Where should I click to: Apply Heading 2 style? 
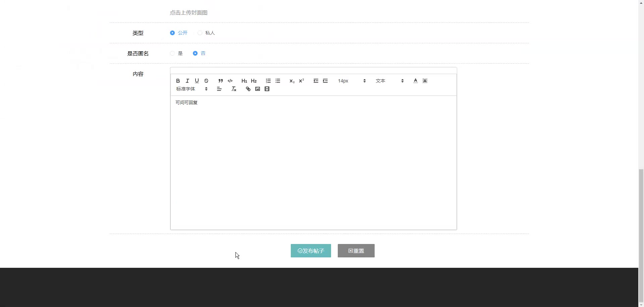[254, 81]
